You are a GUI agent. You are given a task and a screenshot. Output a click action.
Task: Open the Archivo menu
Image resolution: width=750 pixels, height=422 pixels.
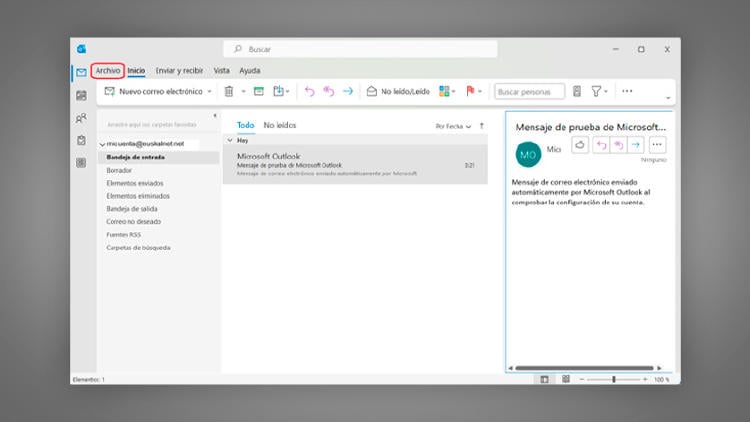click(107, 71)
